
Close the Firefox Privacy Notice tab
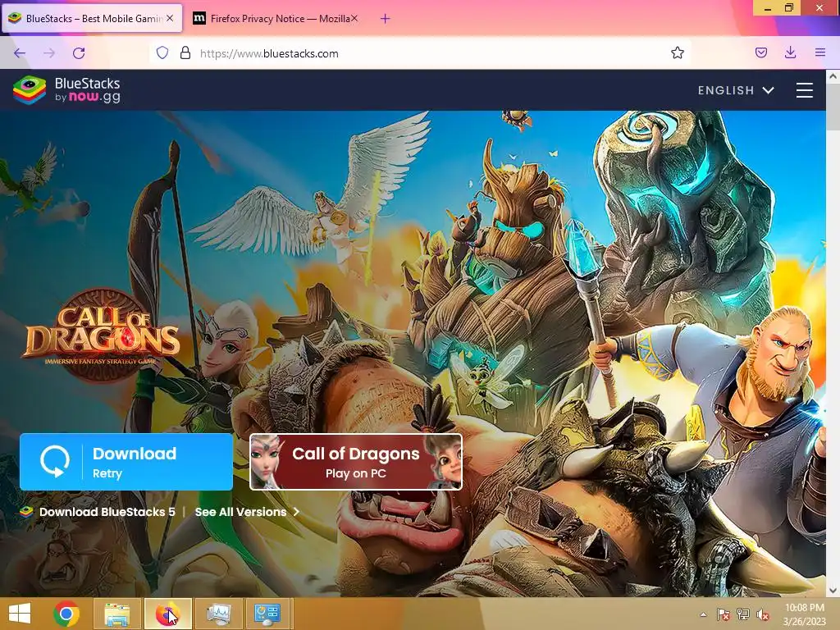pyautogui.click(x=354, y=18)
